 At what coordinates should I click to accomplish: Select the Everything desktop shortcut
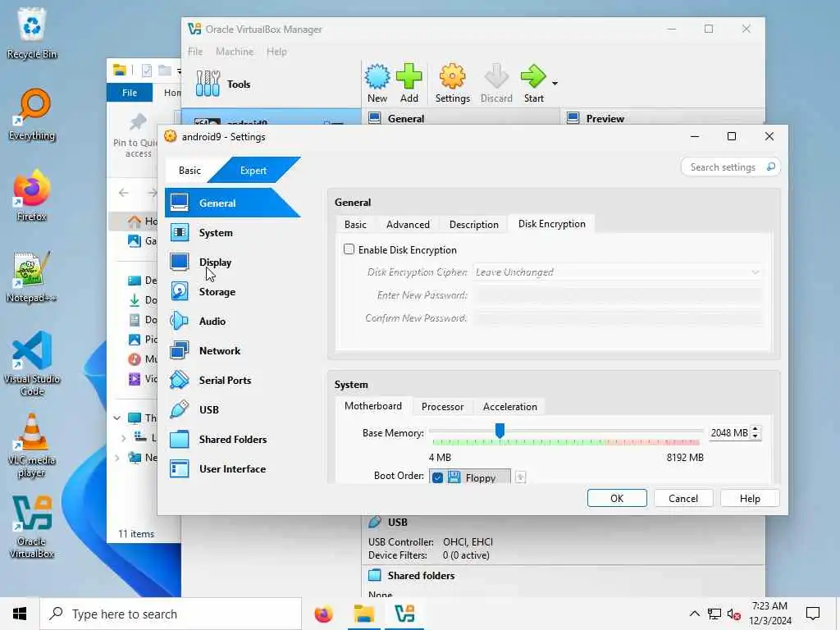point(32,115)
